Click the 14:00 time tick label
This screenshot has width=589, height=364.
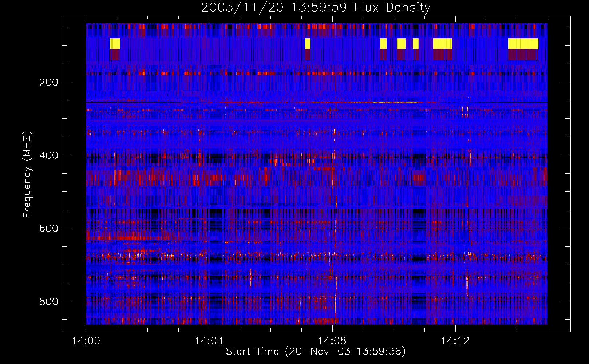click(86, 341)
